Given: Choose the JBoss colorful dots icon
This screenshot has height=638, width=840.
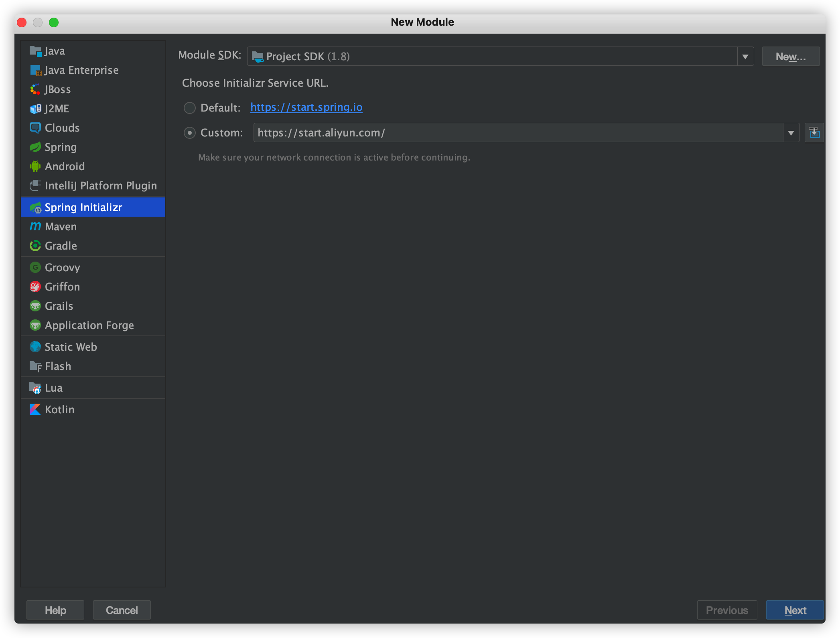Looking at the screenshot, I should 35,89.
